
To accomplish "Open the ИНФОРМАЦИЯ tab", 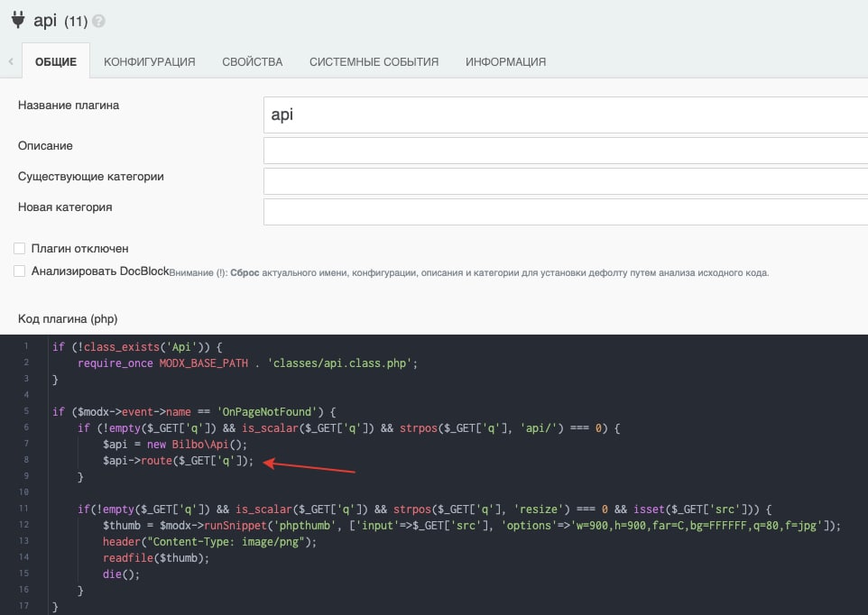I will coord(505,61).
